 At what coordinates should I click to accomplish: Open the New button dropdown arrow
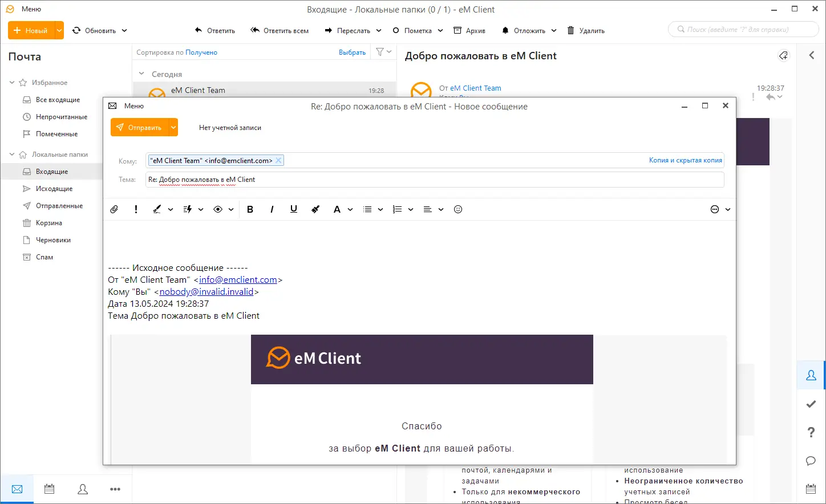pos(59,30)
